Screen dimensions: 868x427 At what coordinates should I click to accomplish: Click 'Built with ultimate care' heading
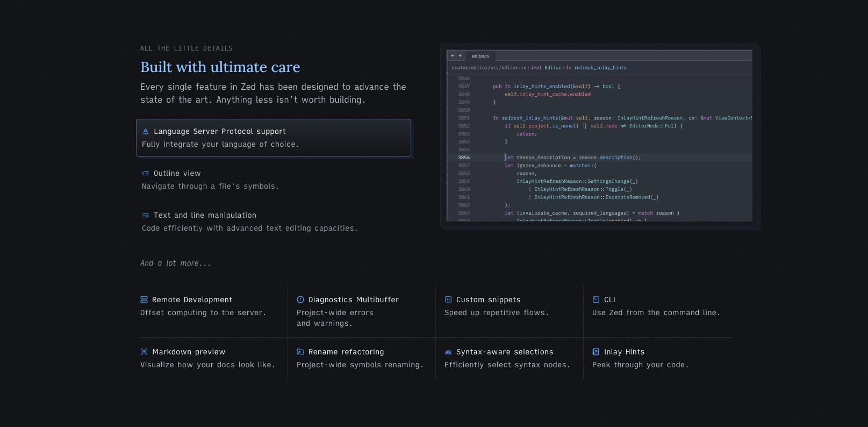[220, 67]
